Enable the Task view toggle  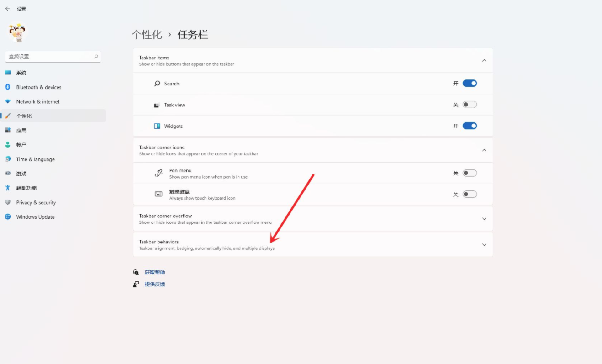pos(470,104)
